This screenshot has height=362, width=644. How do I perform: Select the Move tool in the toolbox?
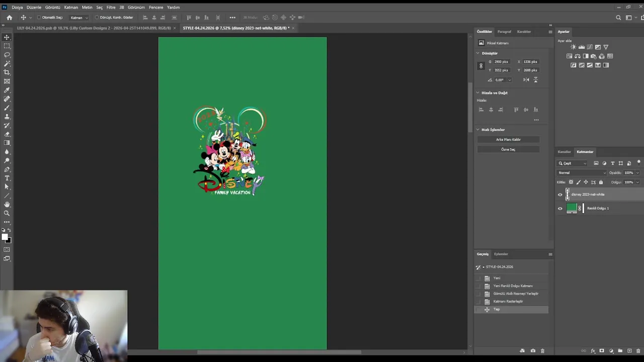(x=7, y=37)
